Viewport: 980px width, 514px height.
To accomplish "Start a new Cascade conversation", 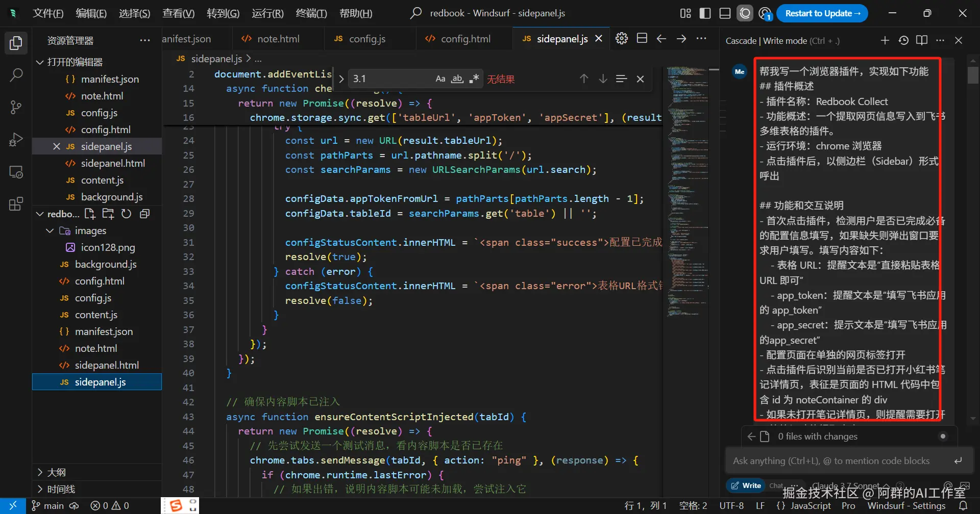I will (x=885, y=40).
